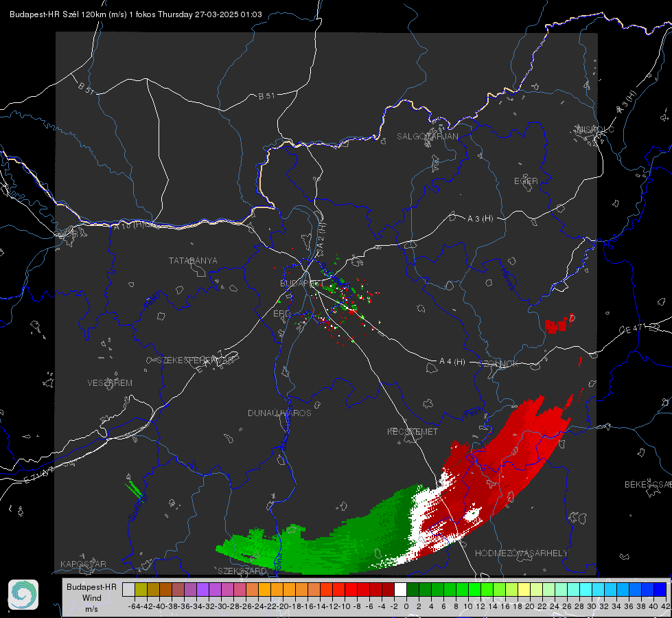The height and width of the screenshot is (618, 672).
Task: Click the KAPOSVÁR city label
Action: coord(83,564)
